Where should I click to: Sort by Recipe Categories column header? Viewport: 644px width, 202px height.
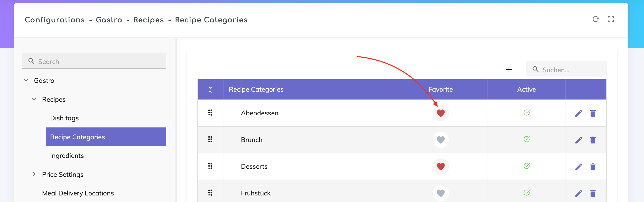(256, 89)
